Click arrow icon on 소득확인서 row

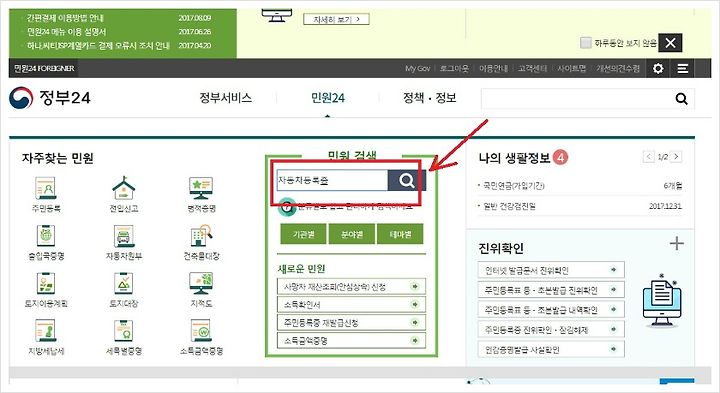[415, 304]
